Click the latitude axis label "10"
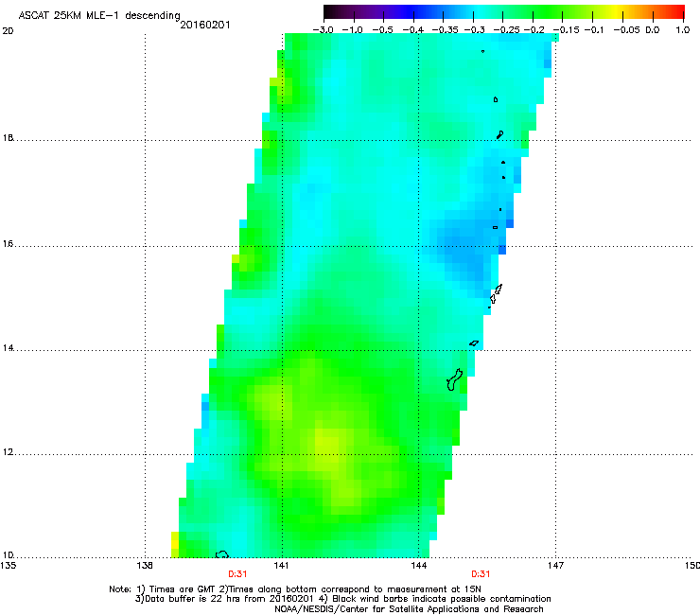 pos(8,555)
